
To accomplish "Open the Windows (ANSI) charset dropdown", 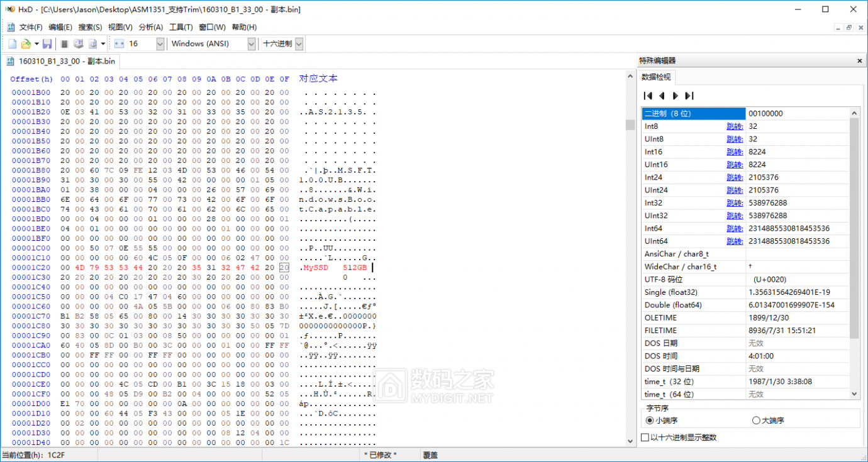I will tap(252, 44).
